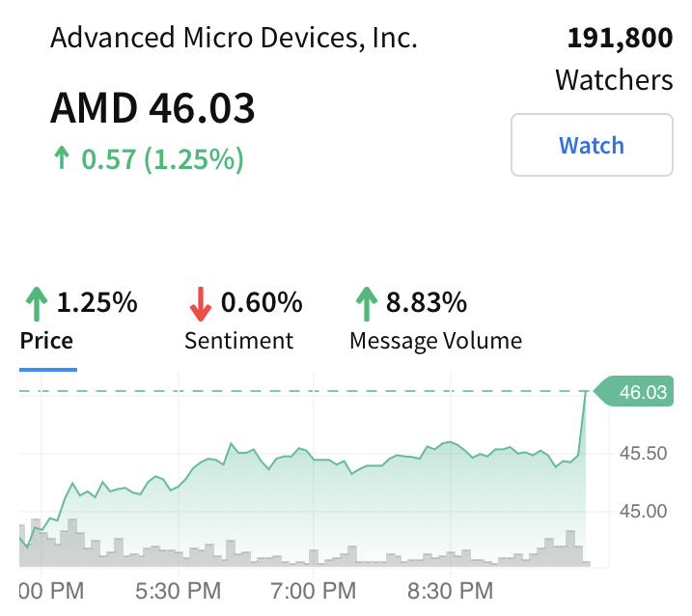This screenshot has width=692, height=616.
Task: Open the Advanced Micro Devices, Inc. company name
Action: 234,39
